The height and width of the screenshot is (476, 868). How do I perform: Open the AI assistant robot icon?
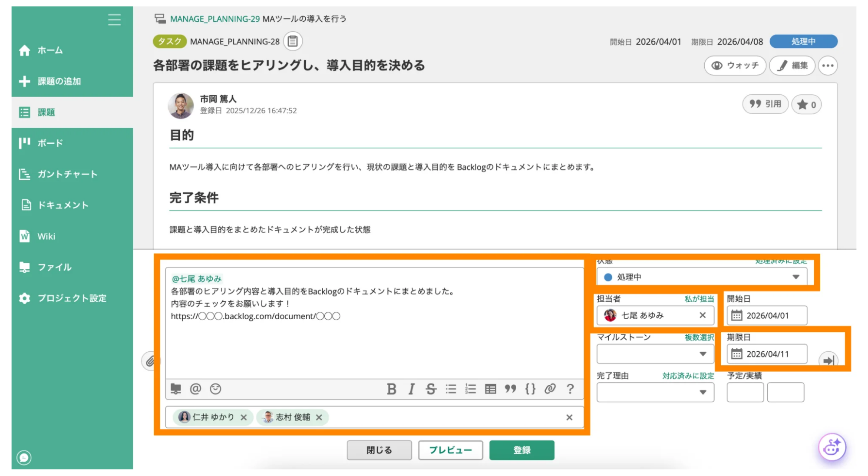pos(832,447)
